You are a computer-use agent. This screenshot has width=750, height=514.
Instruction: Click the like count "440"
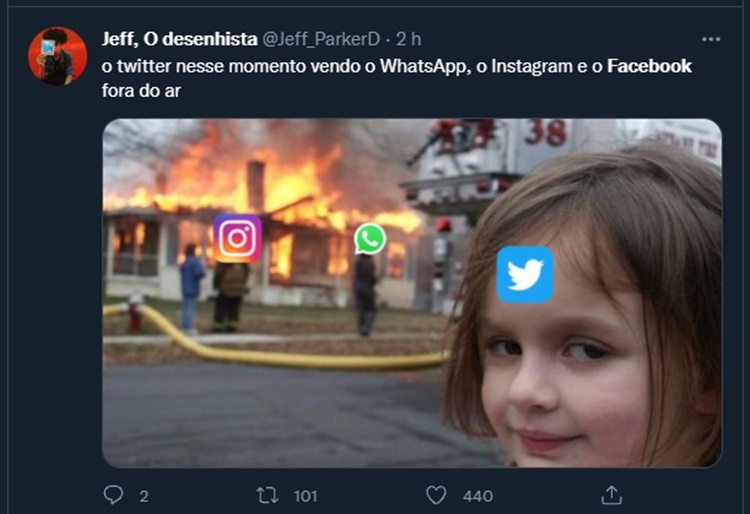tap(478, 496)
